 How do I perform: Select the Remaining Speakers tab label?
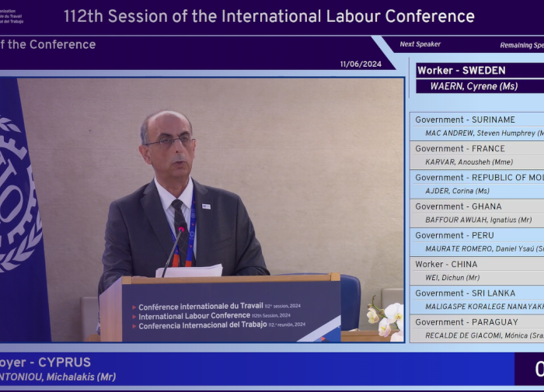click(521, 45)
